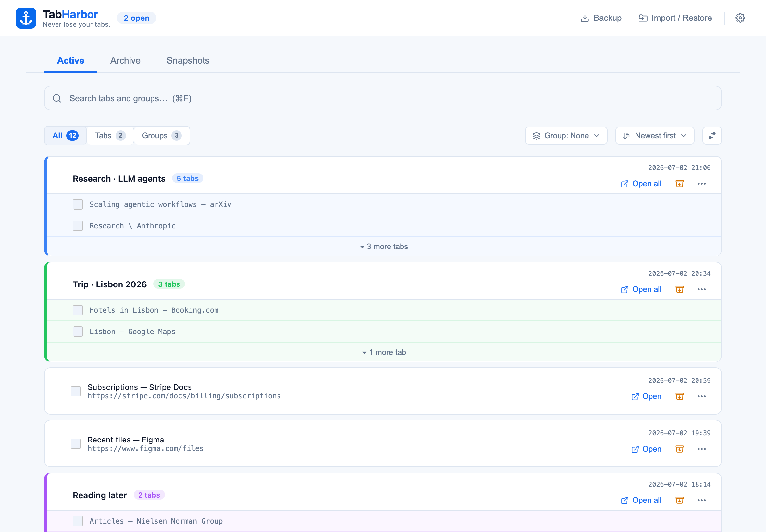Expand 3 more tabs
The height and width of the screenshot is (532, 766).
(x=384, y=246)
